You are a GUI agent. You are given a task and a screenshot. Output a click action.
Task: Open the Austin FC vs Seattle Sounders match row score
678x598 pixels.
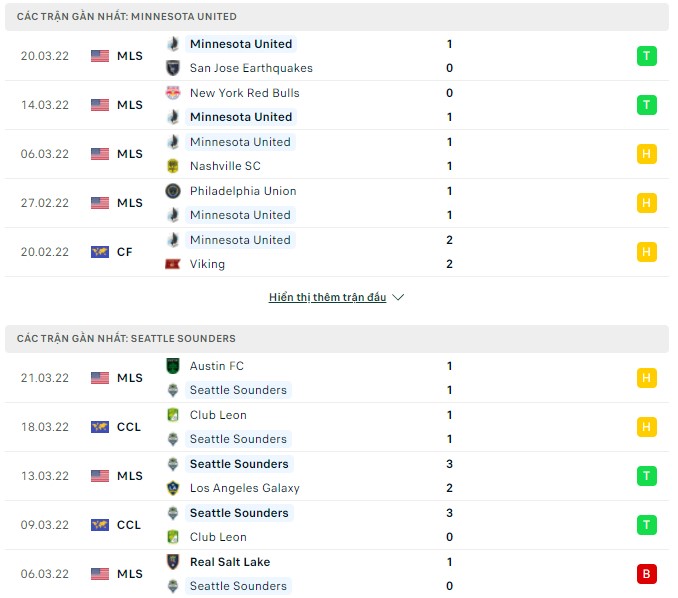(450, 378)
